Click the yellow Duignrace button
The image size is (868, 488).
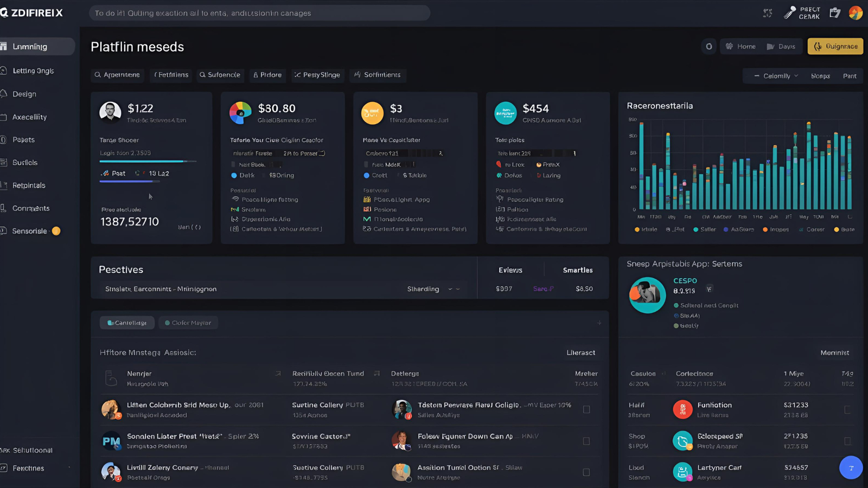(835, 47)
